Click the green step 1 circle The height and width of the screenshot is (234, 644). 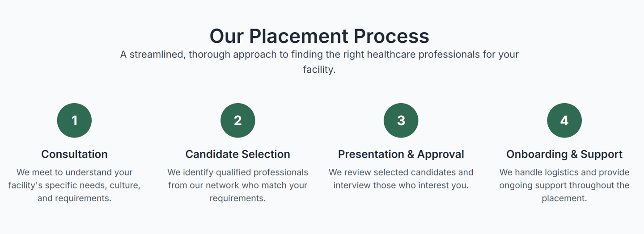[x=74, y=121]
